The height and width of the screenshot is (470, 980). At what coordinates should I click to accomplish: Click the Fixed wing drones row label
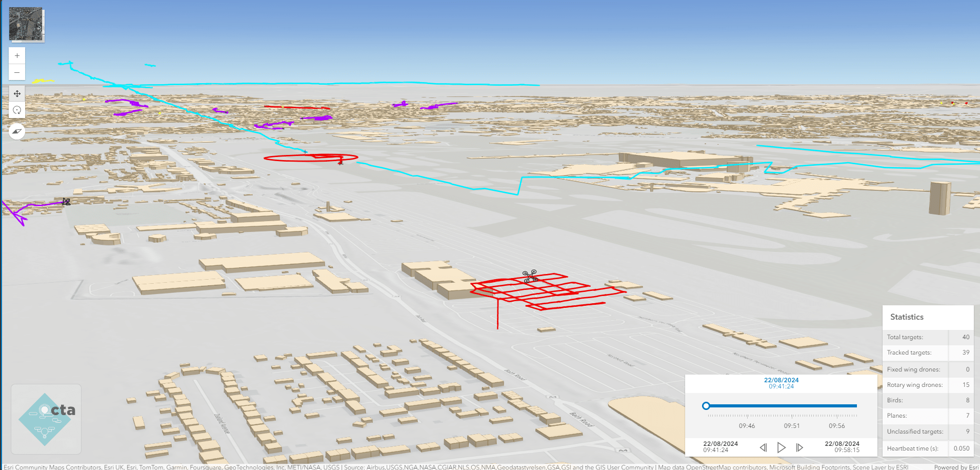tap(913, 369)
